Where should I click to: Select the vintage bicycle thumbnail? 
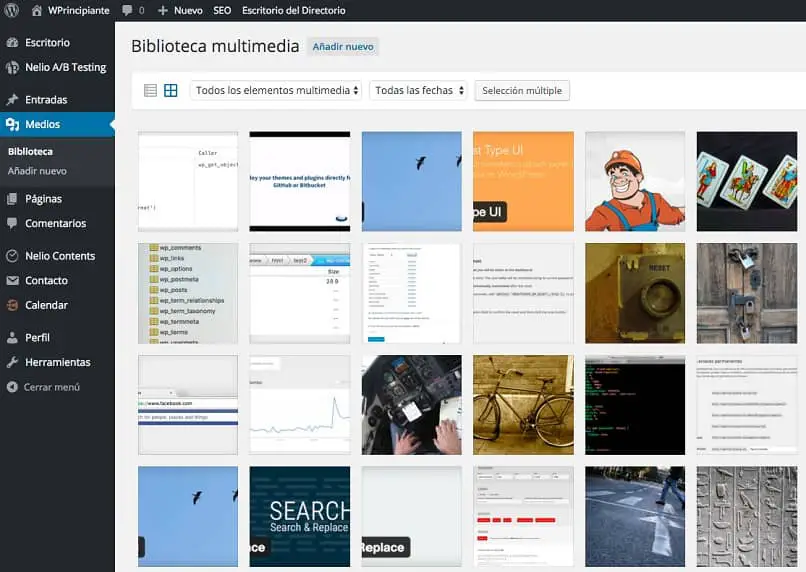click(523, 405)
